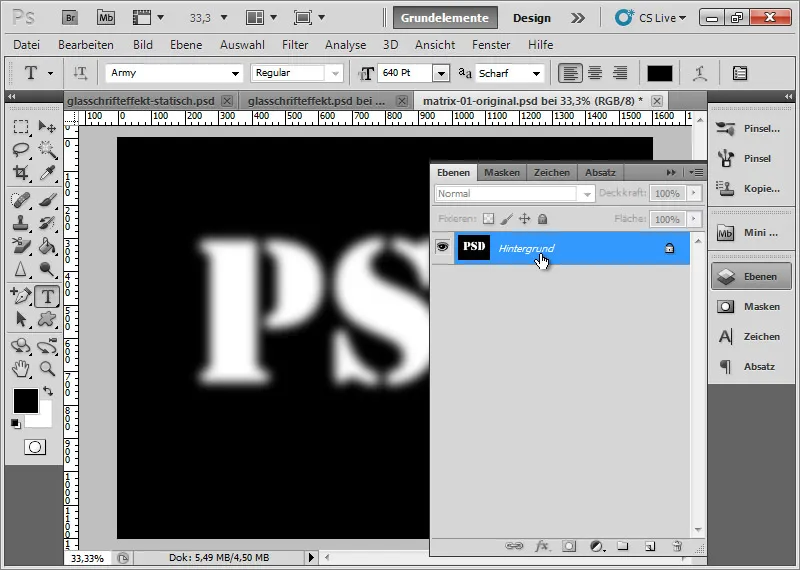
Task: Set centered text alignment
Action: coord(595,73)
